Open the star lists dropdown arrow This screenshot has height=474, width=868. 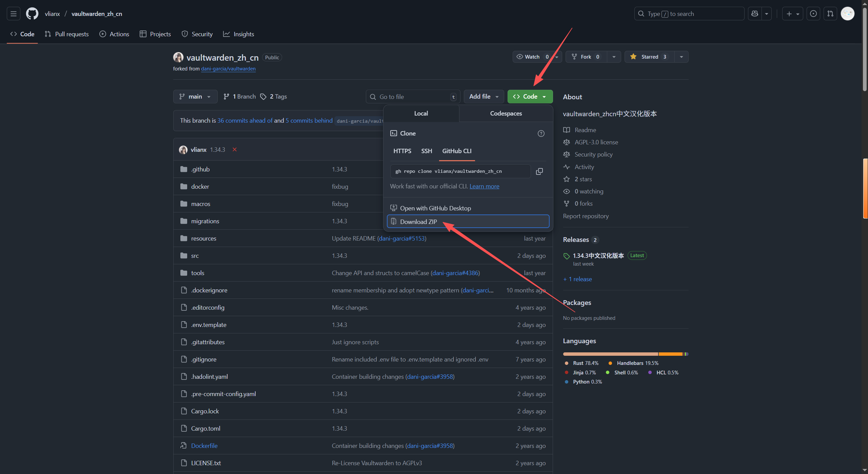click(x=681, y=57)
